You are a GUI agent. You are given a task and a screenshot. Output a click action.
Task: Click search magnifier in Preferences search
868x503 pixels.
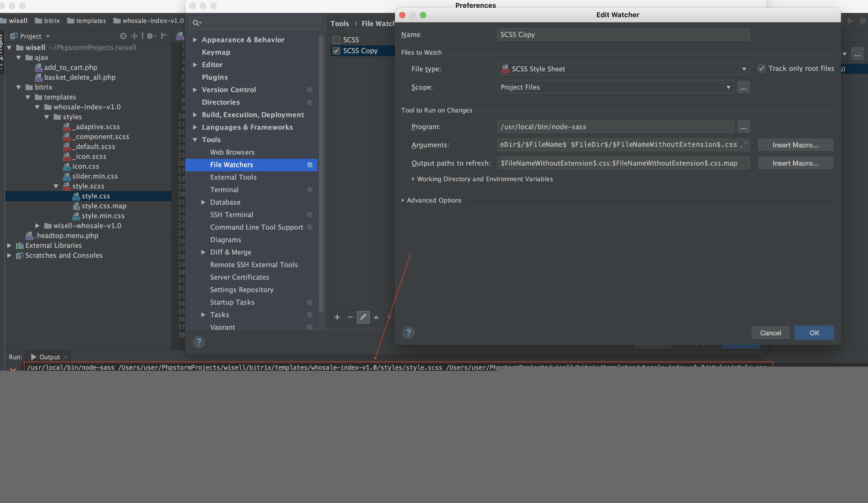pos(197,23)
